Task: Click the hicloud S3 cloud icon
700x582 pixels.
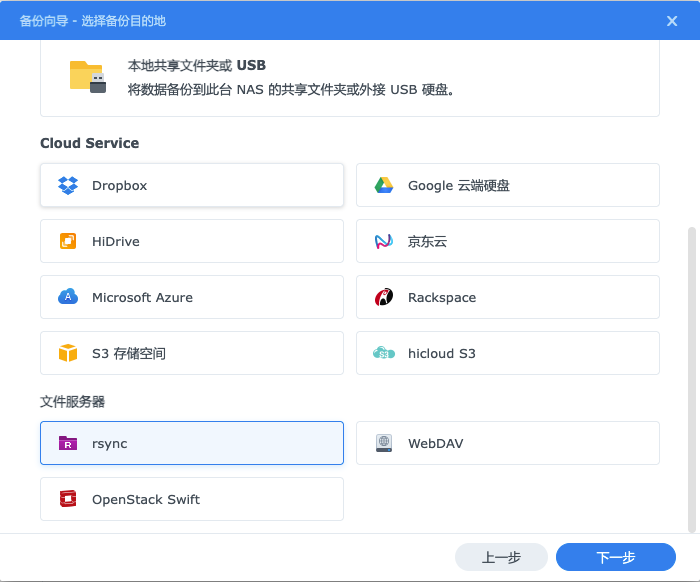Action: click(384, 353)
